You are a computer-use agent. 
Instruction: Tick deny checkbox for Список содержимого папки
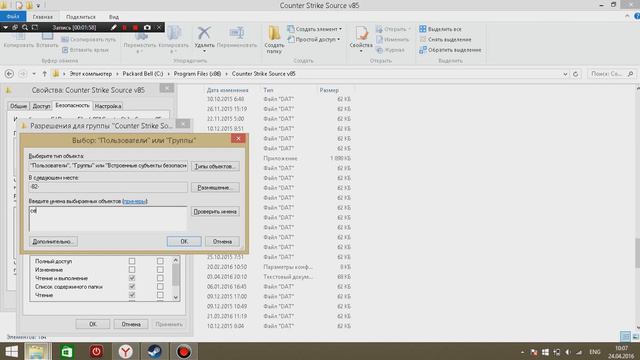click(160, 287)
